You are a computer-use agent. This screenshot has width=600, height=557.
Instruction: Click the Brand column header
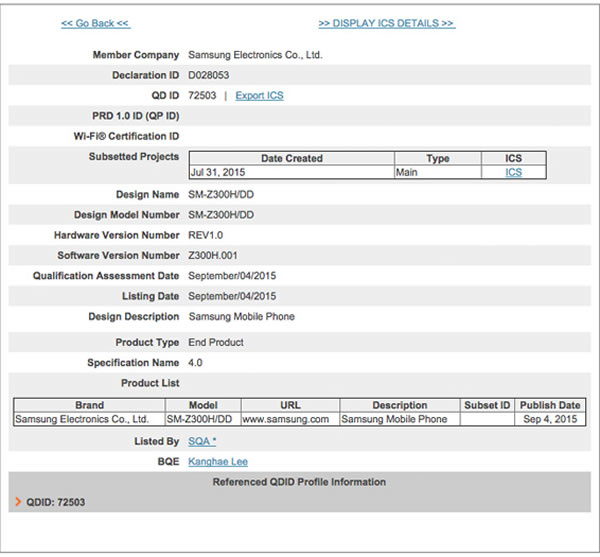89,405
